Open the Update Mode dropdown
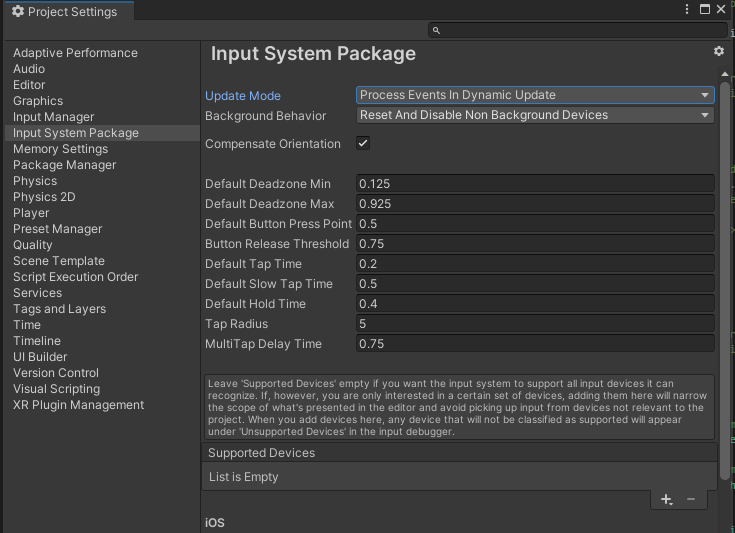Screen dimensions: 735x533 [x=535, y=96]
